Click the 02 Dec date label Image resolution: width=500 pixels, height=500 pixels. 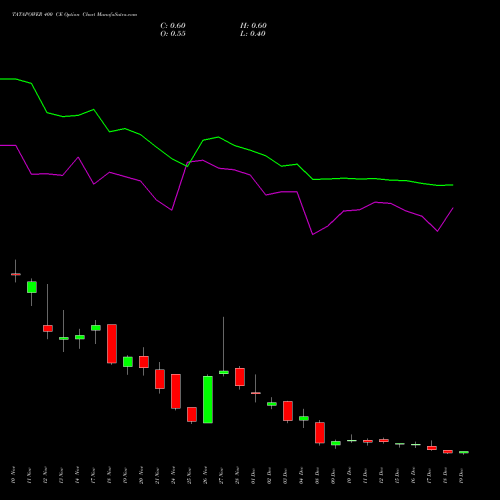[270, 475]
